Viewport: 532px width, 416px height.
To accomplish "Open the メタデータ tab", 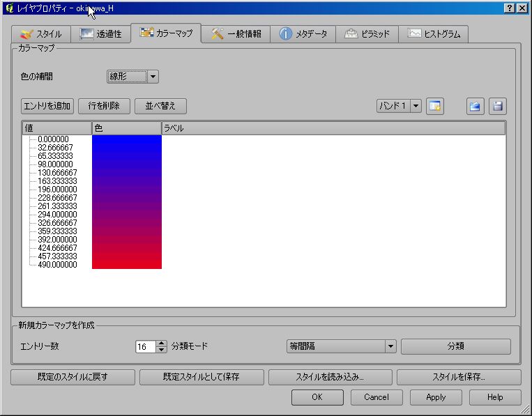I will coord(303,34).
